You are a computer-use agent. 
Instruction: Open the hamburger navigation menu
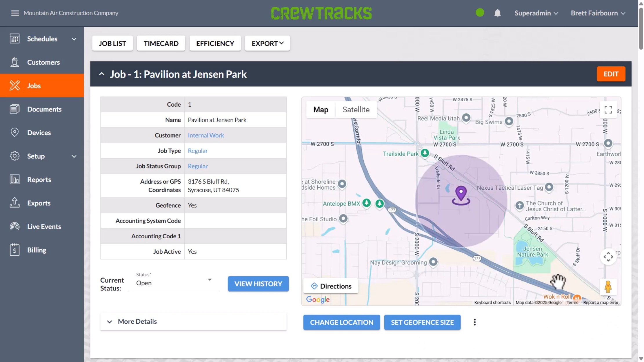click(x=15, y=13)
